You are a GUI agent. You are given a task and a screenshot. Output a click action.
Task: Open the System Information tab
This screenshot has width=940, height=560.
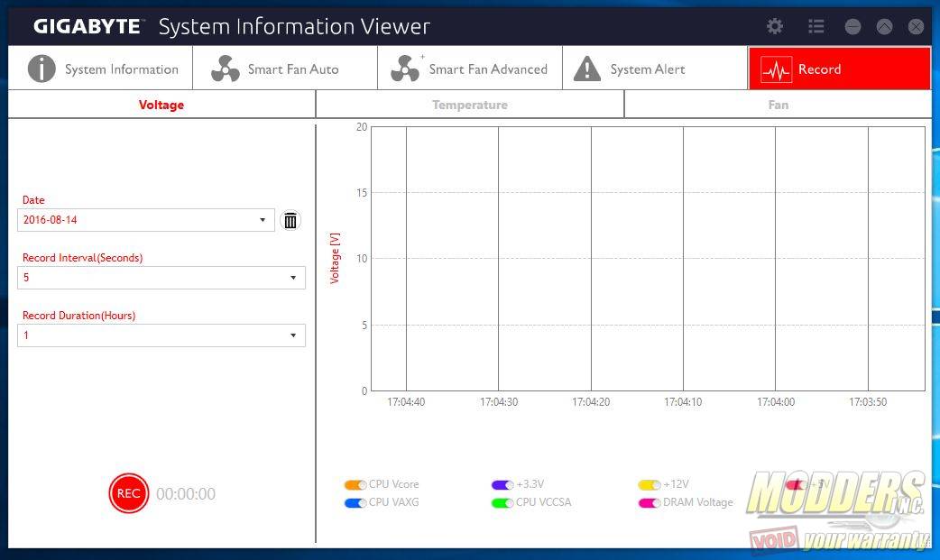pyautogui.click(x=101, y=69)
